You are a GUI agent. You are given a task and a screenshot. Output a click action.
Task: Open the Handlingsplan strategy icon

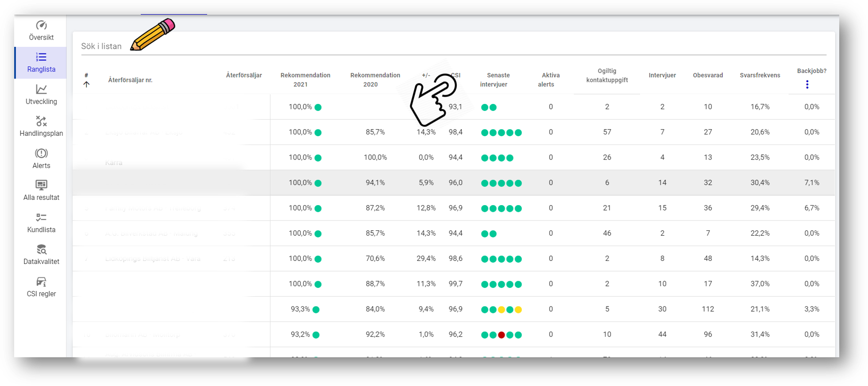coord(41,121)
